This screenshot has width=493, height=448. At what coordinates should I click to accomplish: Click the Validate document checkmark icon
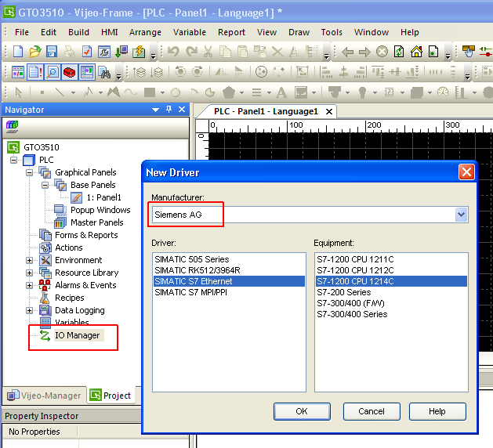pos(87,52)
